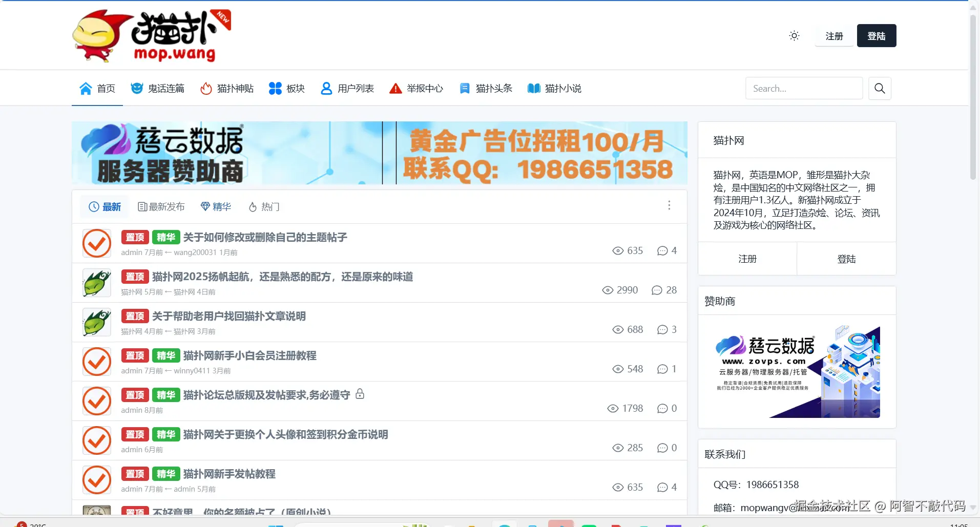Image resolution: width=980 pixels, height=527 pixels.
Task: Open thread 猫扑网关于更换个人头像和签到积分金币说明
Action: 286,434
